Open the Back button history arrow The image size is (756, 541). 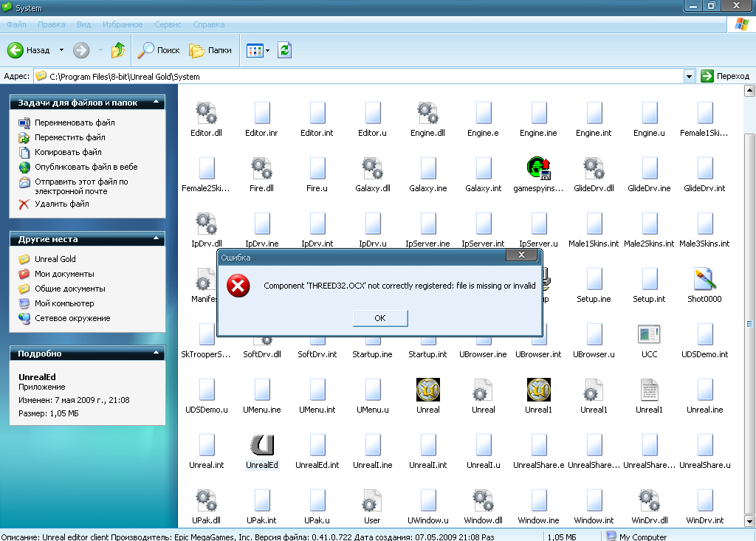tap(61, 50)
